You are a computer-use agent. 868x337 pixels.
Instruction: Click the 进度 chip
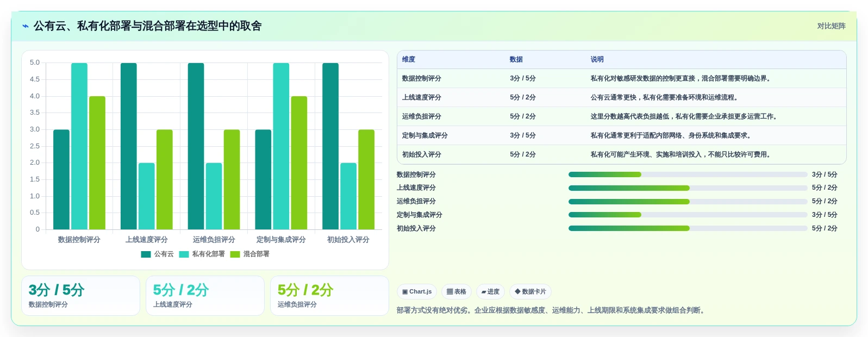pos(490,292)
